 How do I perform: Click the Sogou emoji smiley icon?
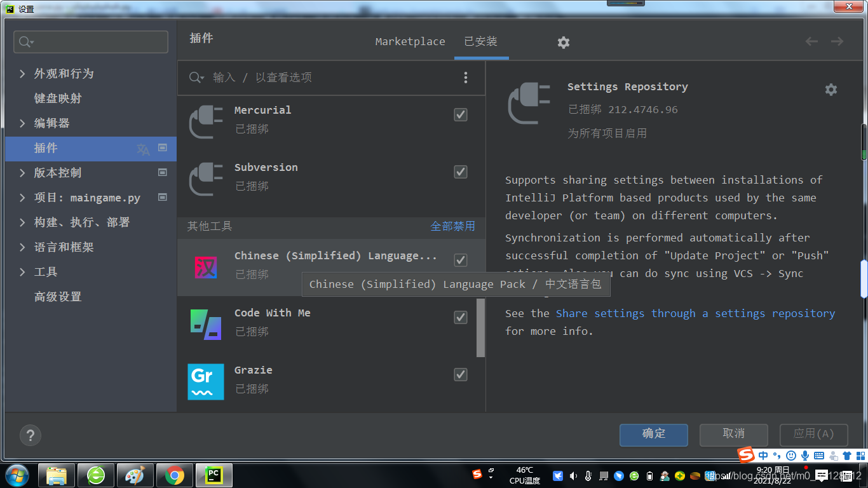(x=791, y=456)
